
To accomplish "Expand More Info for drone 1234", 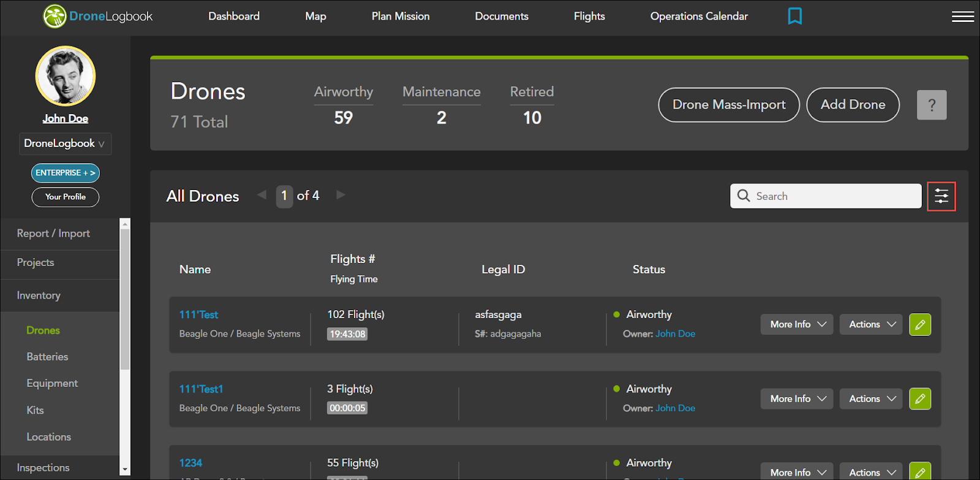I will [x=797, y=471].
